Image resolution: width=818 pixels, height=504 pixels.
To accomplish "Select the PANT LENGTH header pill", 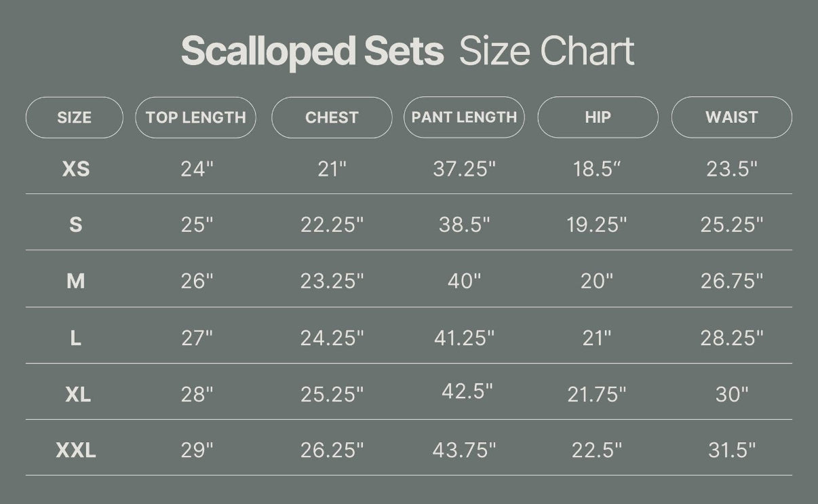I will click(x=464, y=117).
